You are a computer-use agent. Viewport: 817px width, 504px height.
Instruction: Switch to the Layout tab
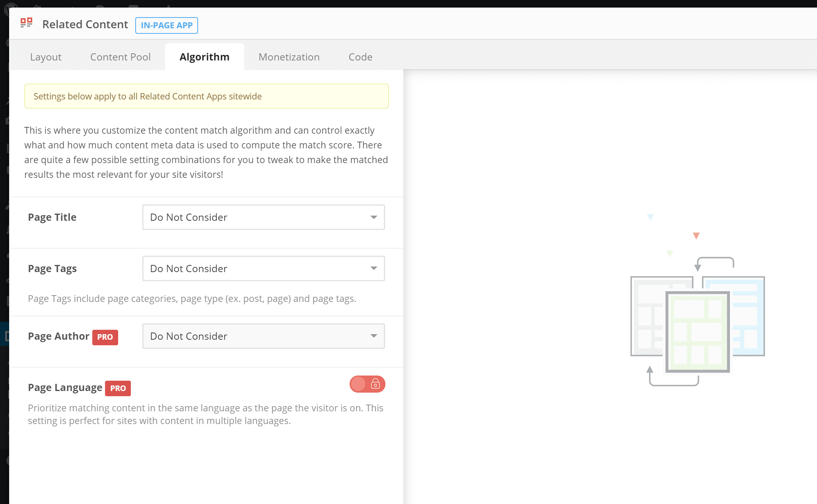[x=45, y=56]
